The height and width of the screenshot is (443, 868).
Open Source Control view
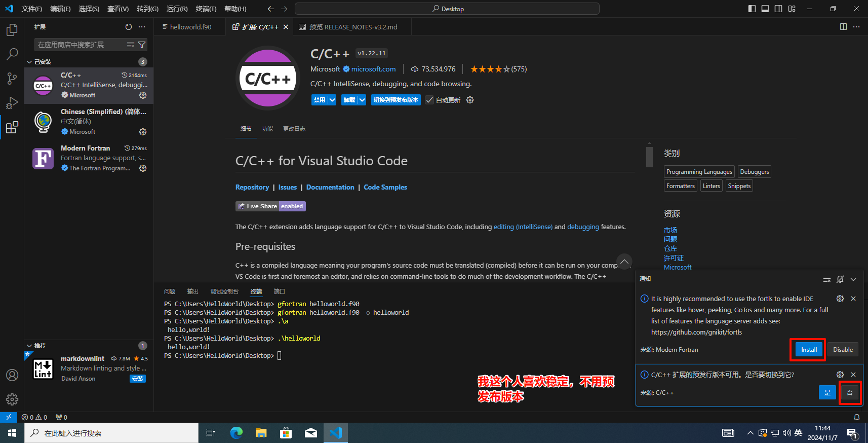click(x=12, y=78)
